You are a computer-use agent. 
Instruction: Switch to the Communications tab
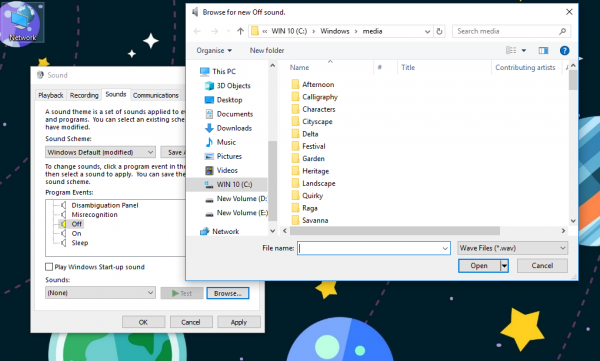point(156,95)
